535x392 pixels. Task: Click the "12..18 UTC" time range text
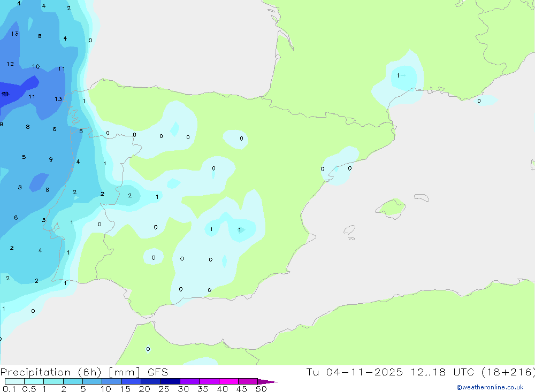(442, 372)
